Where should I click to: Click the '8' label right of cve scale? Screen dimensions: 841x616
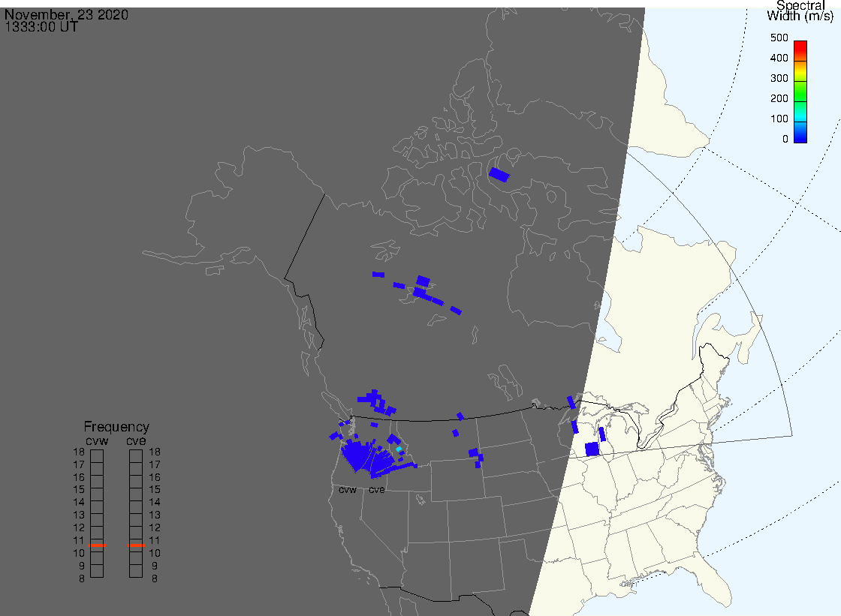pyautogui.click(x=155, y=578)
